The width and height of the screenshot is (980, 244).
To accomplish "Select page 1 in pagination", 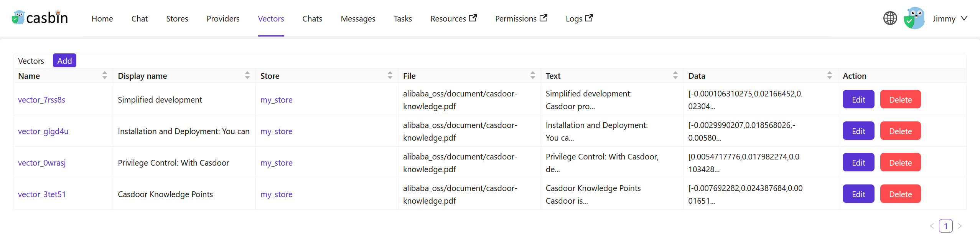I will click(x=945, y=226).
